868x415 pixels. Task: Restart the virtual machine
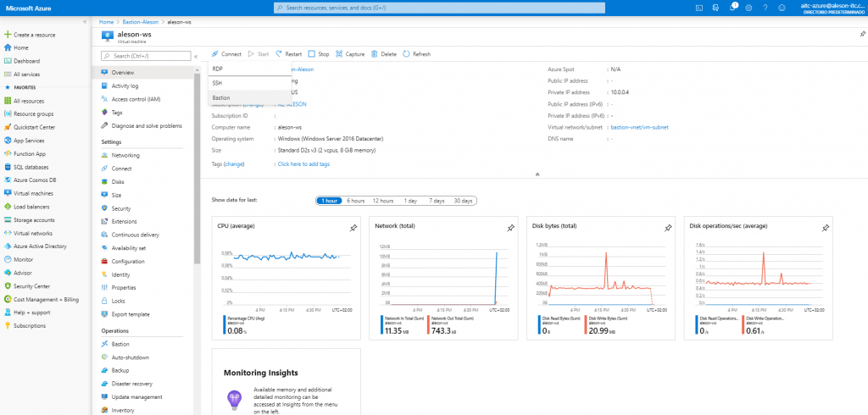pos(289,54)
